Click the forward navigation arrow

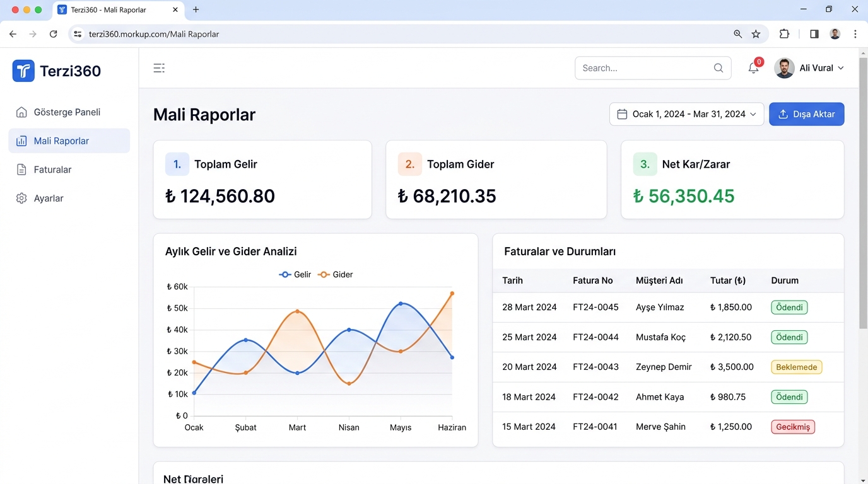(33, 34)
